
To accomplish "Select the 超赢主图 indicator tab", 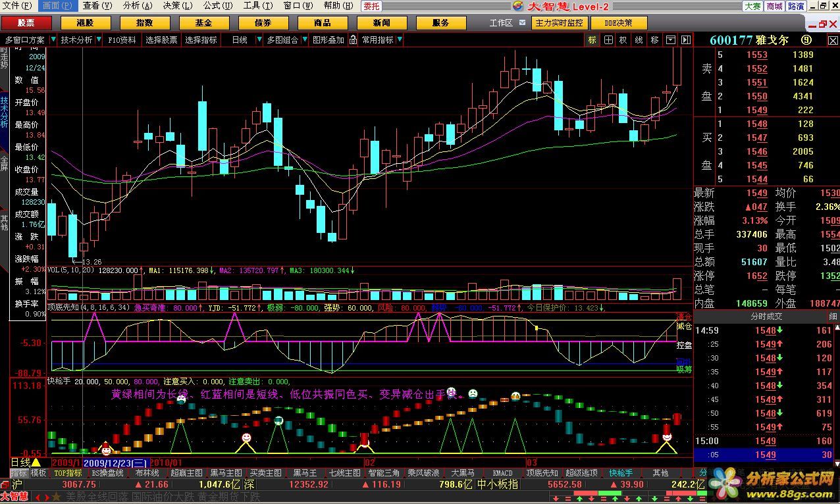I will [x=186, y=473].
